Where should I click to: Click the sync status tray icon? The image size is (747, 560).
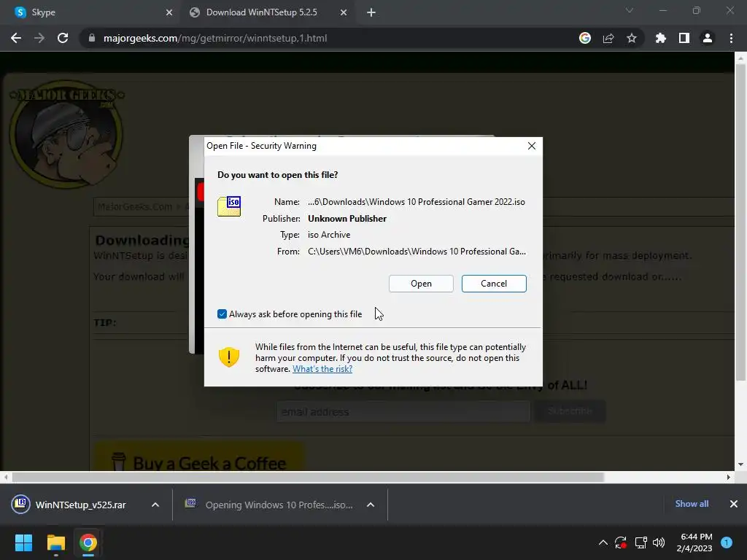[621, 542]
